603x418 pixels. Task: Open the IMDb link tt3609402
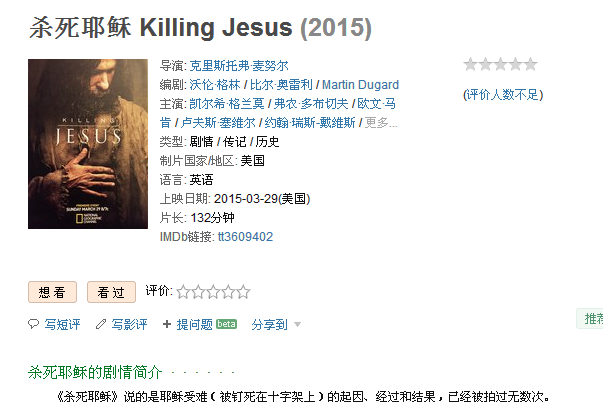point(245,236)
